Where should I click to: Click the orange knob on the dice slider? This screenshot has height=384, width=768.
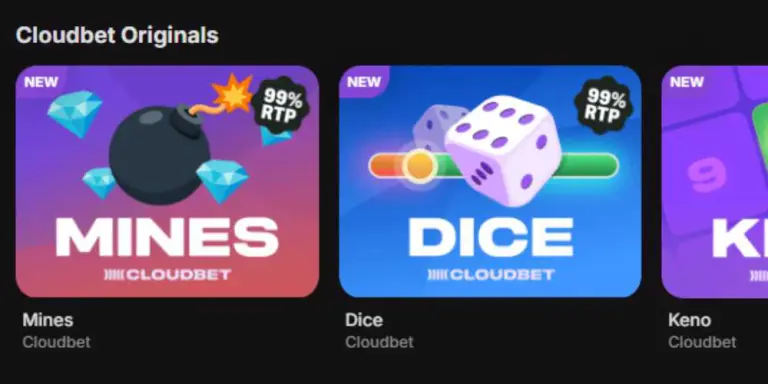point(419,166)
